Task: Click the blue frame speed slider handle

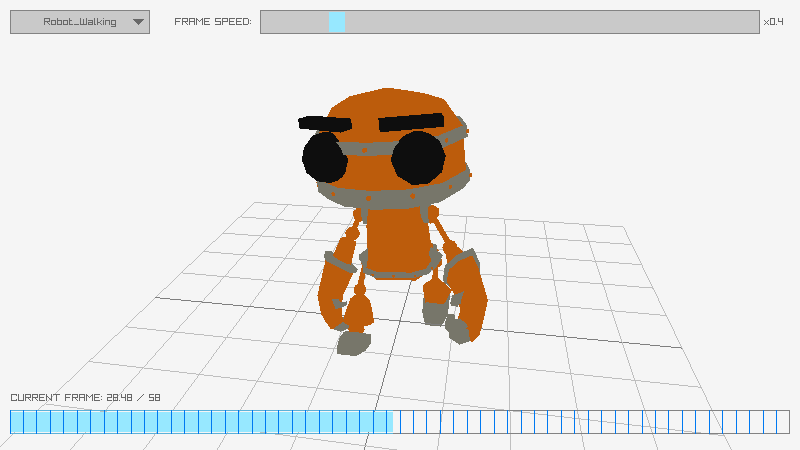Action: (337, 22)
